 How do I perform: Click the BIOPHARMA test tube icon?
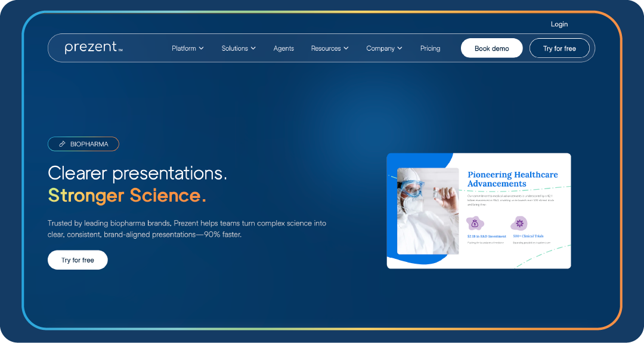pyautogui.click(x=62, y=144)
